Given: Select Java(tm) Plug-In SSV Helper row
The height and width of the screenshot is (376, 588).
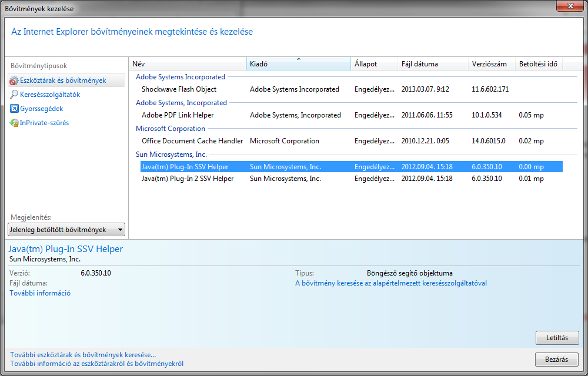Looking at the screenshot, I should click(352, 167).
